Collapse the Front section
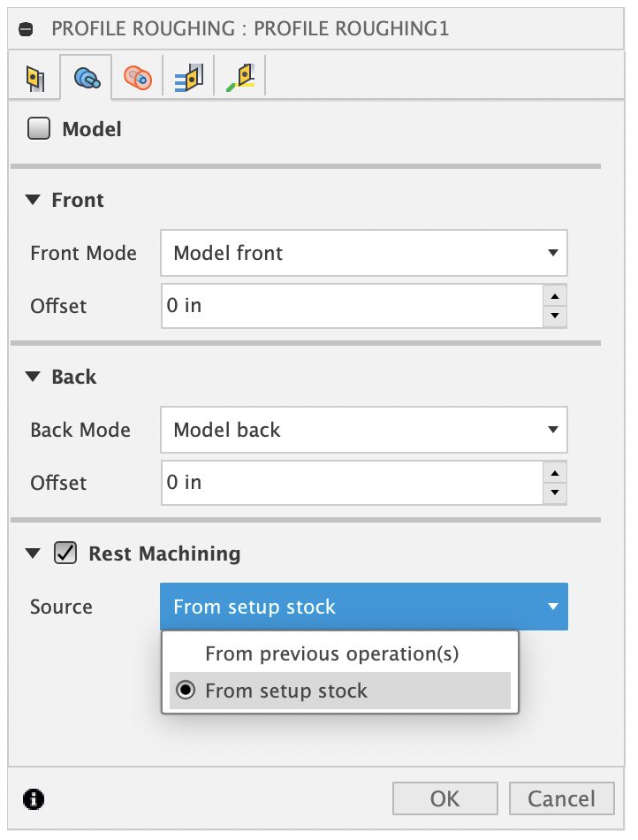 tap(34, 200)
